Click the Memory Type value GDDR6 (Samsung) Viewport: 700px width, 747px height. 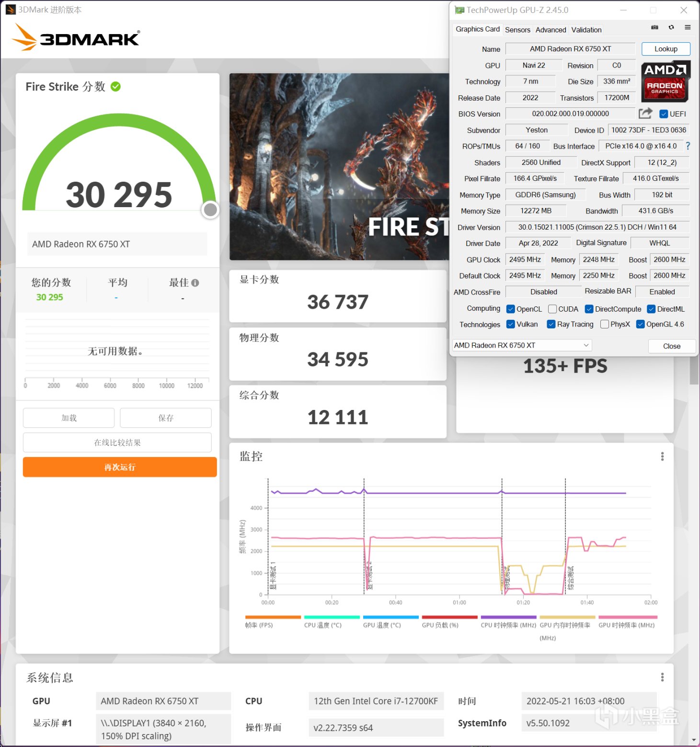pyautogui.click(x=545, y=195)
